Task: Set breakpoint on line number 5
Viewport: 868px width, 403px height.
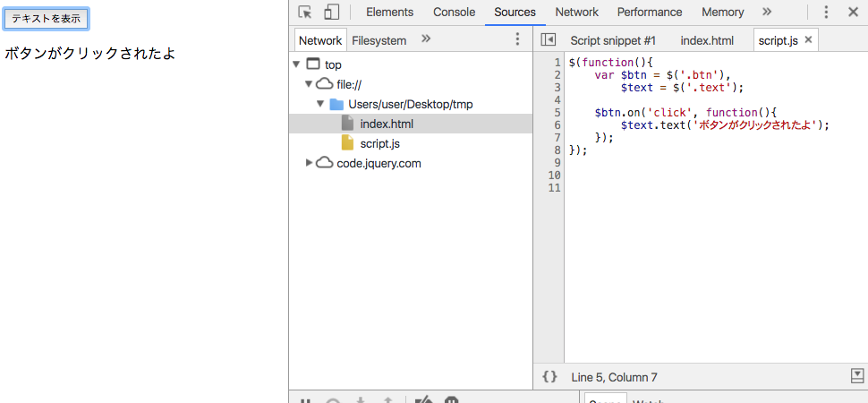Action: coord(557,113)
